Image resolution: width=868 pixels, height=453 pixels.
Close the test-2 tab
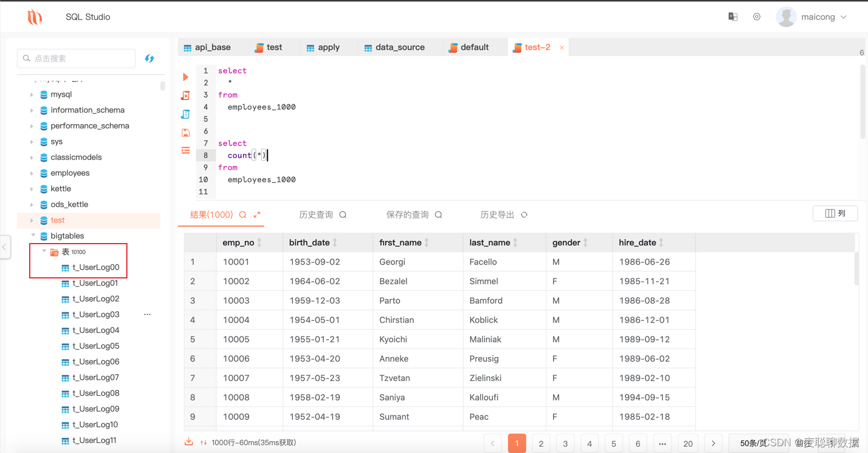[x=561, y=48]
